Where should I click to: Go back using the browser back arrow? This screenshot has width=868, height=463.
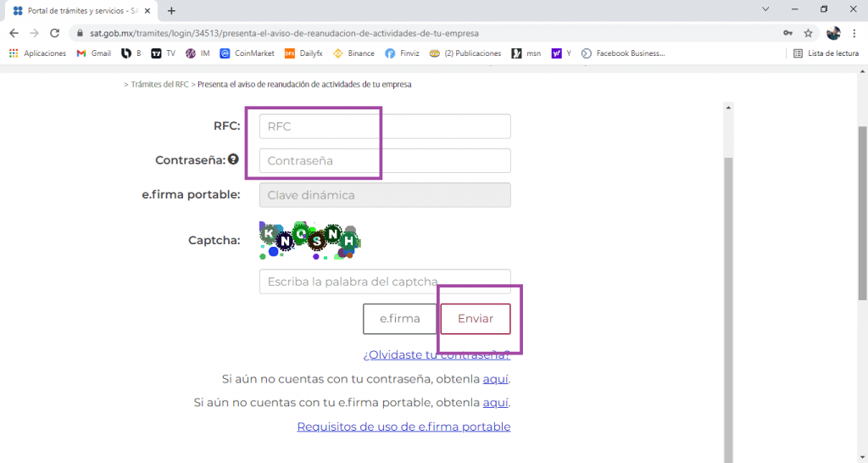click(x=14, y=33)
